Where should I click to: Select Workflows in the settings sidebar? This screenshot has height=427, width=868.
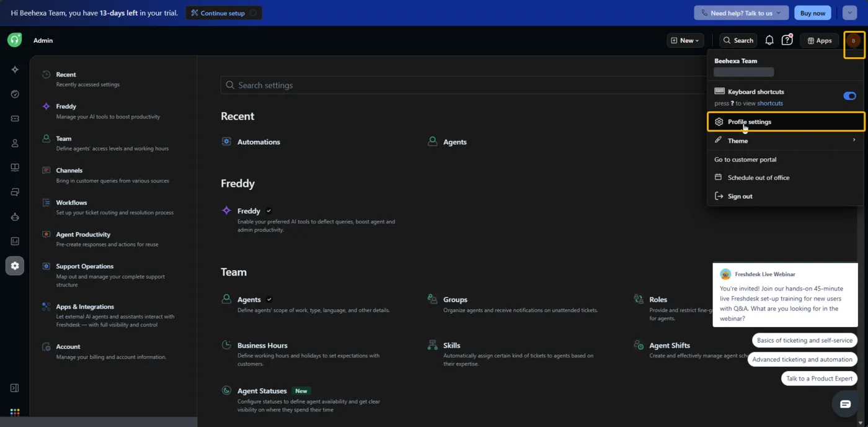[113, 207]
